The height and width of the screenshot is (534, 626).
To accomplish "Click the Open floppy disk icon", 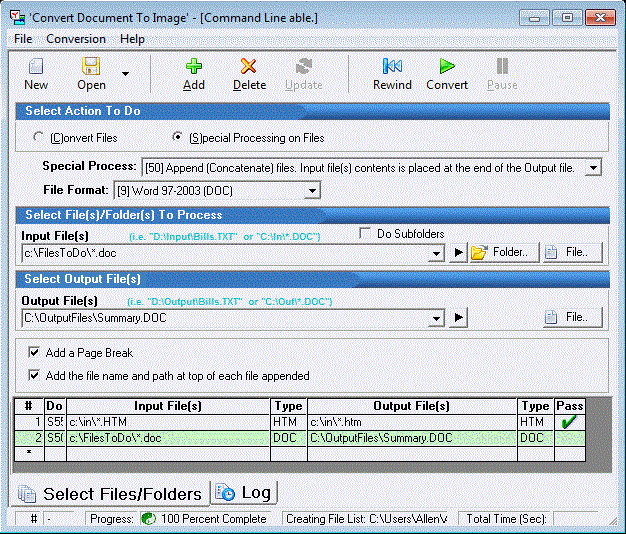I will 91,66.
